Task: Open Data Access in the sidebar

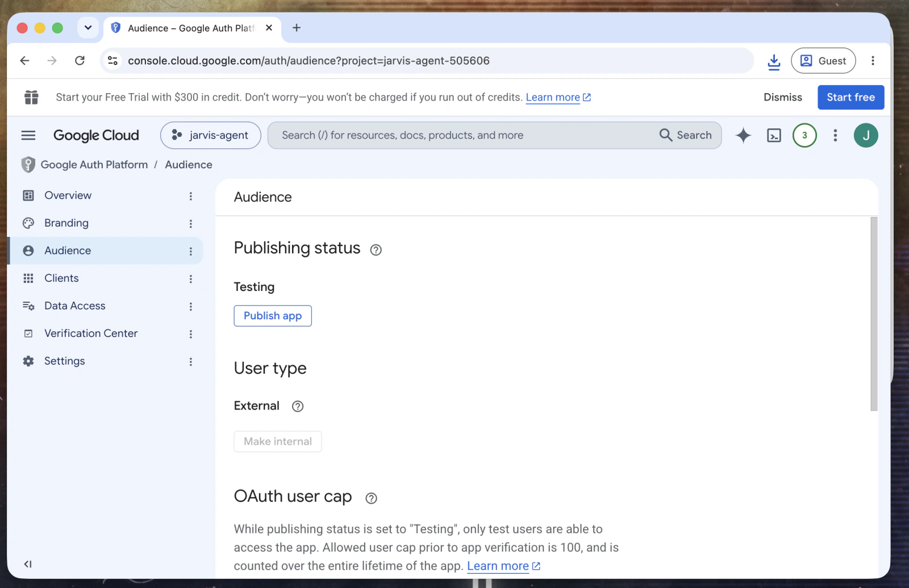Action: [75, 306]
